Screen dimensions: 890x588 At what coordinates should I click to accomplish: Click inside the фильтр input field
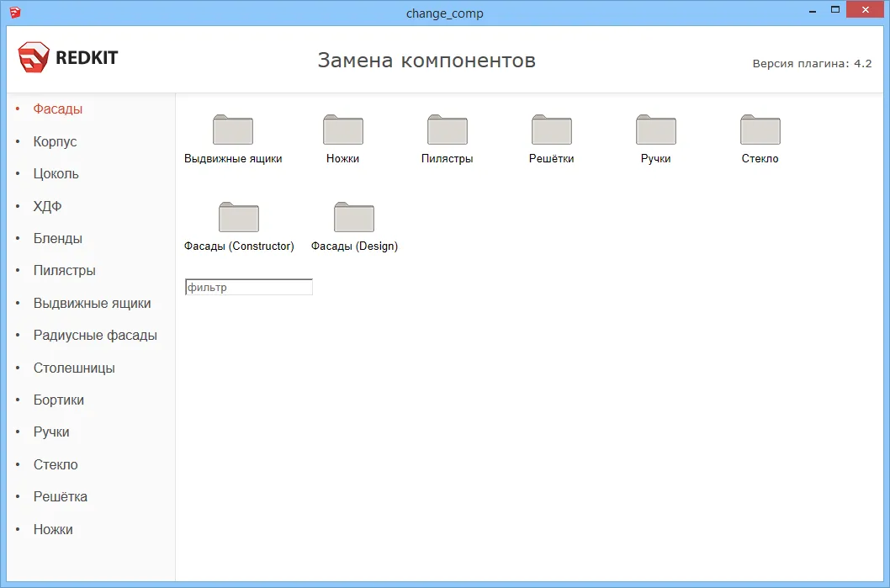coord(249,288)
